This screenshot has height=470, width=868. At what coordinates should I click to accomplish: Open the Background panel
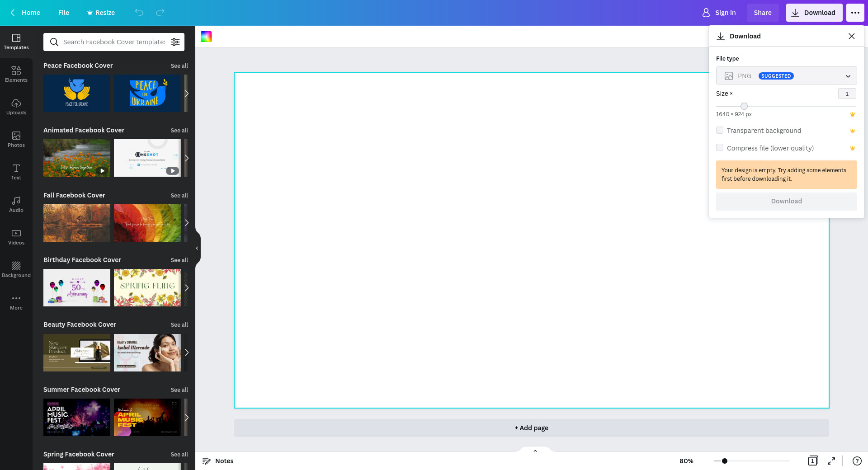(16, 269)
